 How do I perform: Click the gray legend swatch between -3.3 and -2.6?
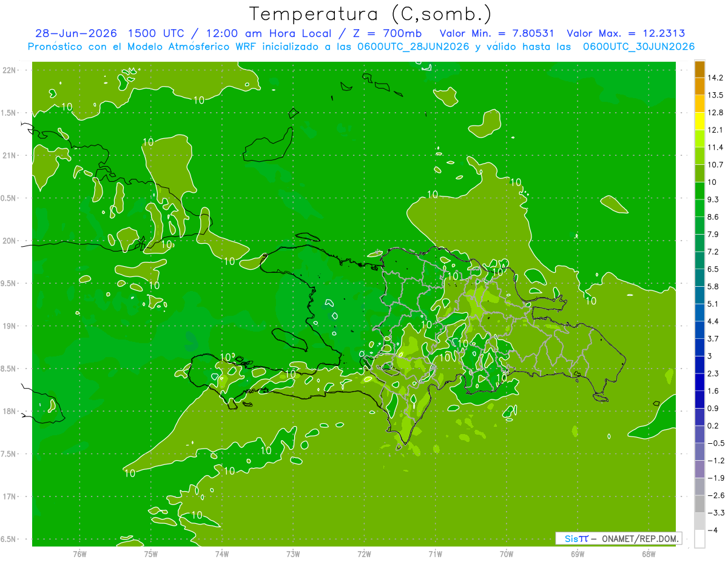pyautogui.click(x=699, y=504)
